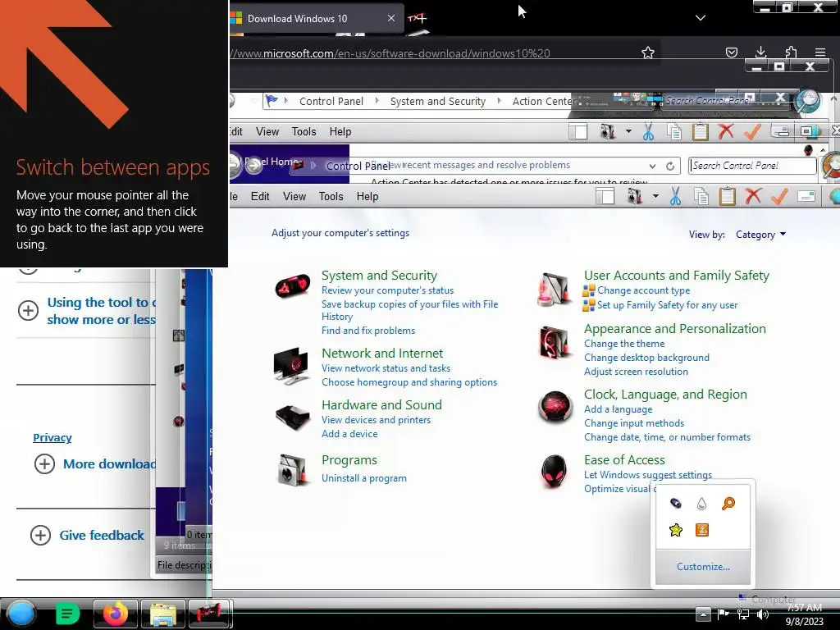Open Uninstall a program link
This screenshot has width=840, height=630.
click(x=363, y=478)
